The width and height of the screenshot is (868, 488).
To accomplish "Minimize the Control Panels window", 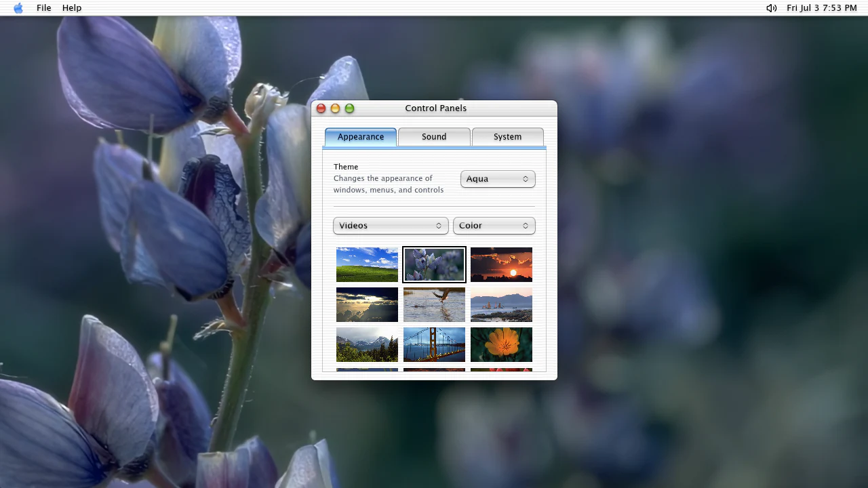I will point(335,108).
